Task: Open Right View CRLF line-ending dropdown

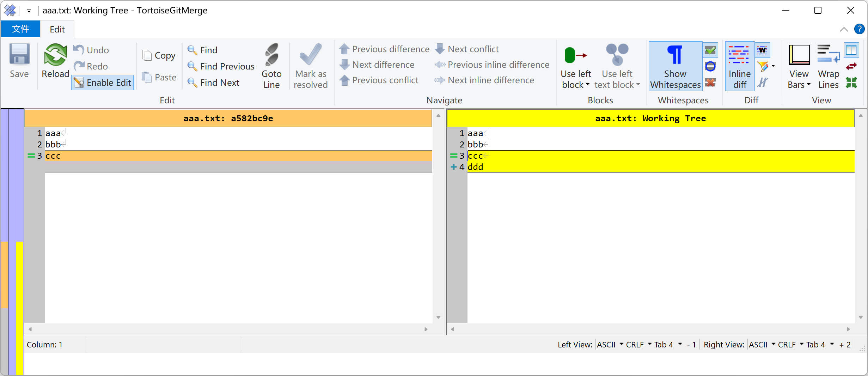Action: point(790,345)
